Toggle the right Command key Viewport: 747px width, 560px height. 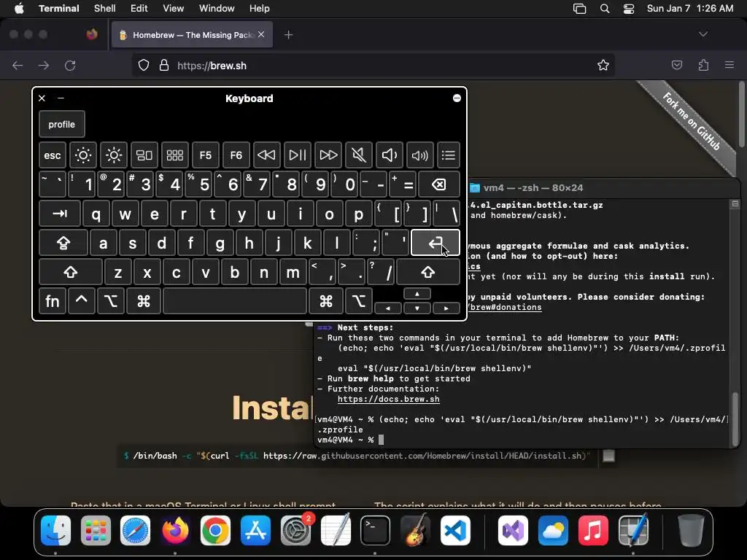[x=326, y=301]
